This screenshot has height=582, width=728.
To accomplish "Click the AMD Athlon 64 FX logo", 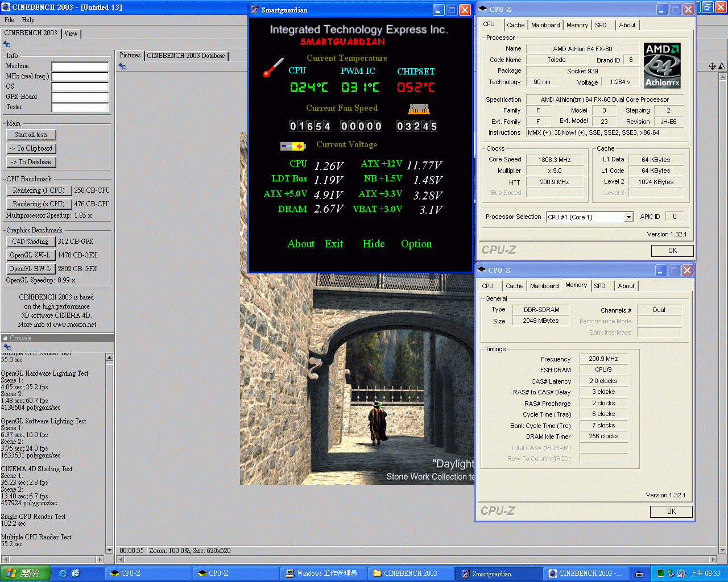I will point(662,65).
